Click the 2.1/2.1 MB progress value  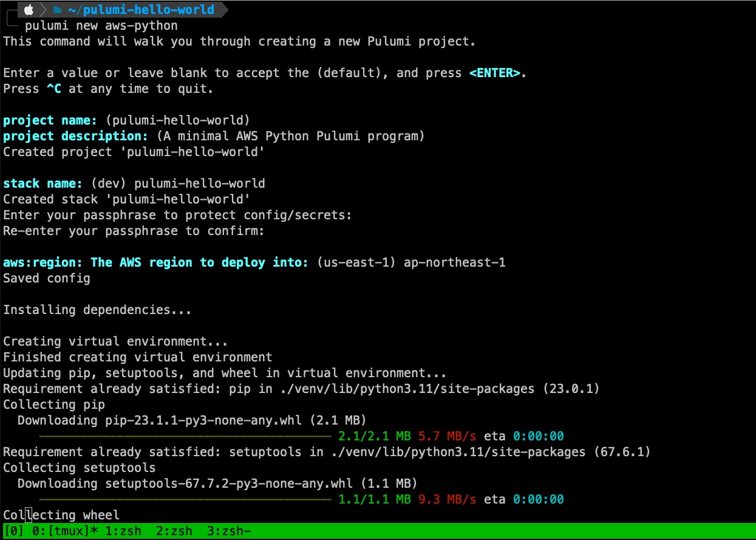click(x=375, y=436)
